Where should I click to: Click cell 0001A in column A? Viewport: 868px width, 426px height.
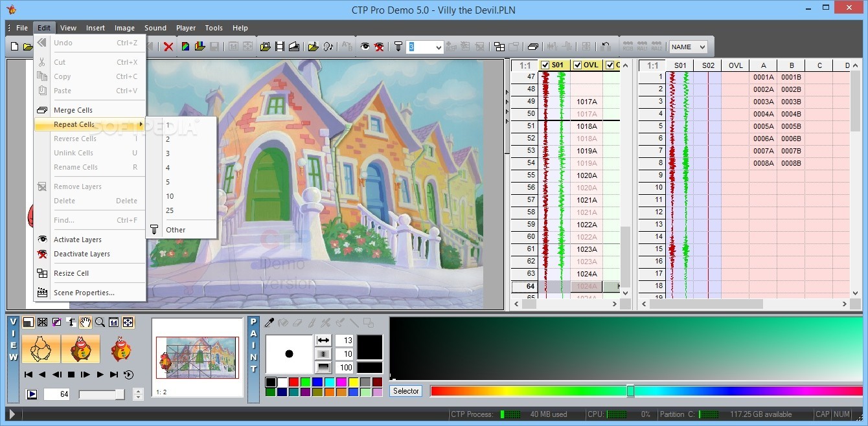pos(763,77)
